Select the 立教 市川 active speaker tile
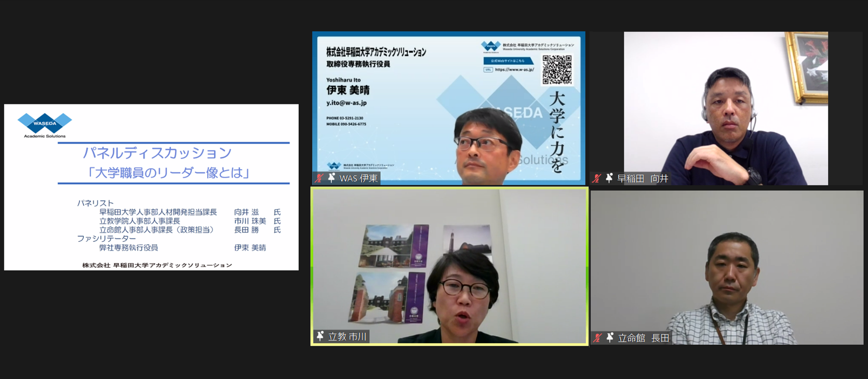This screenshot has width=868, height=379. point(449,266)
